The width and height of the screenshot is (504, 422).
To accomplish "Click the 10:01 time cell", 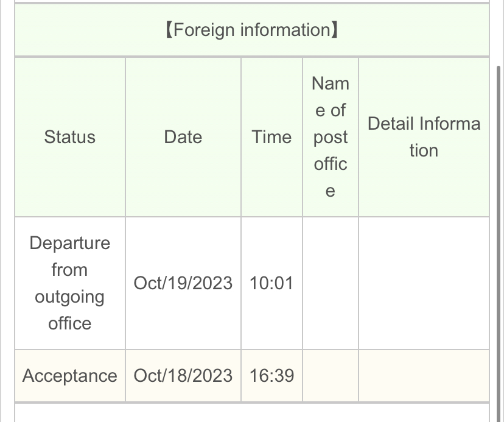I will pos(271,283).
